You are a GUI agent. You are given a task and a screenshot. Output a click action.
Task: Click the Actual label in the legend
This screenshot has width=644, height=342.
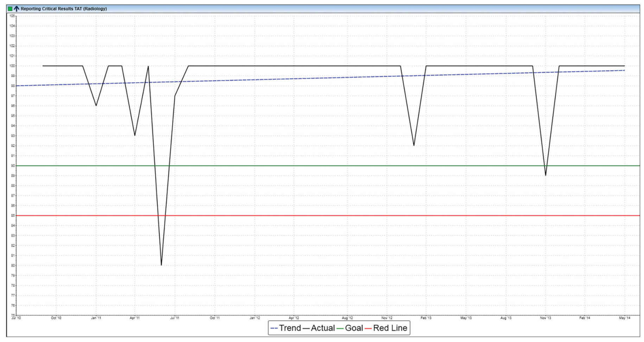(x=323, y=328)
